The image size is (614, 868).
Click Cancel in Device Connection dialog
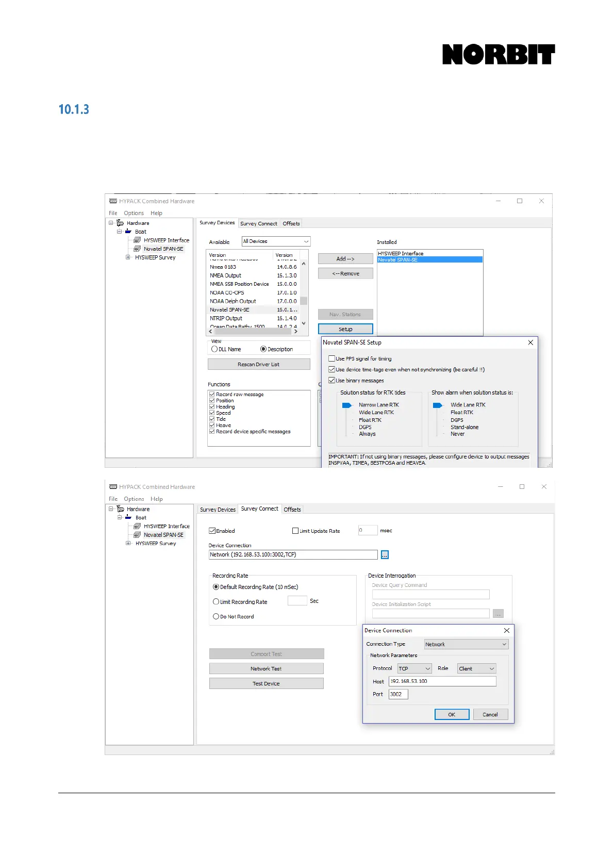[x=490, y=714]
